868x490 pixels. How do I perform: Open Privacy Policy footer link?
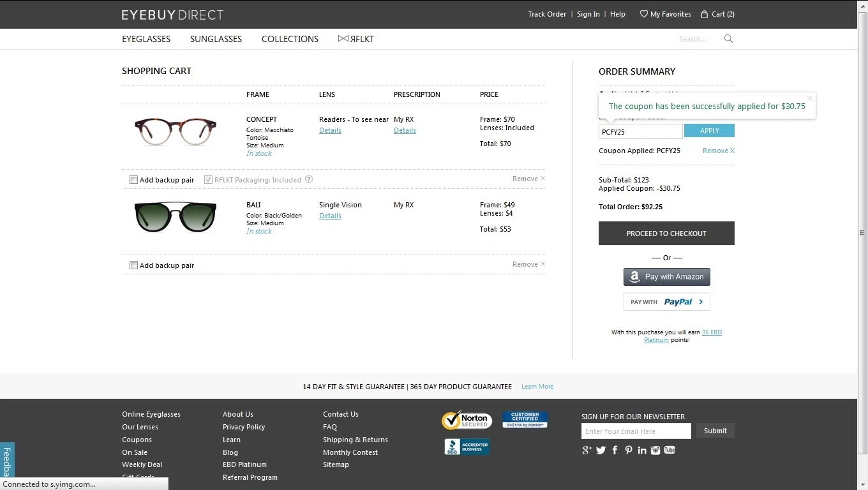(x=244, y=427)
